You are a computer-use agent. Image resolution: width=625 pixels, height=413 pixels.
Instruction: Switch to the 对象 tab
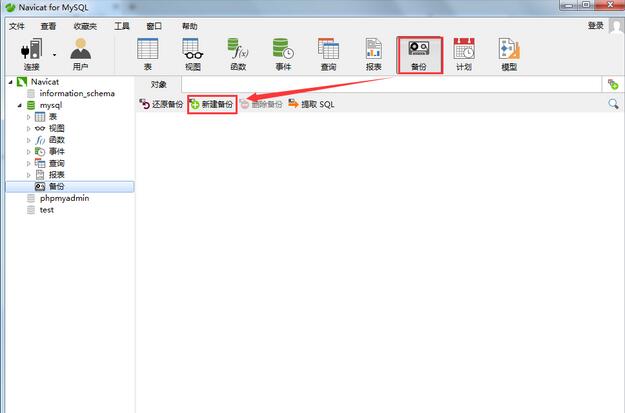159,85
